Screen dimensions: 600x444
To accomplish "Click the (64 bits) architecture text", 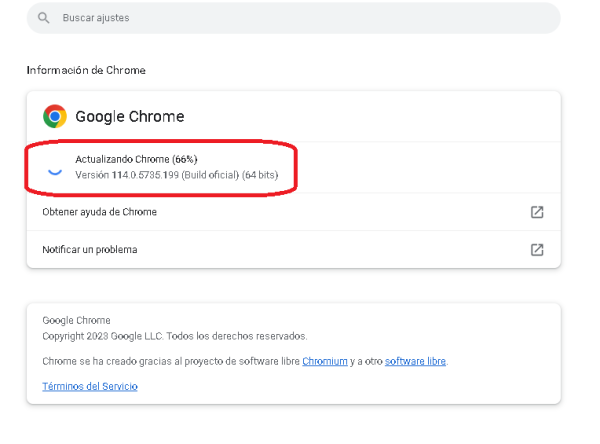I will [x=260, y=175].
